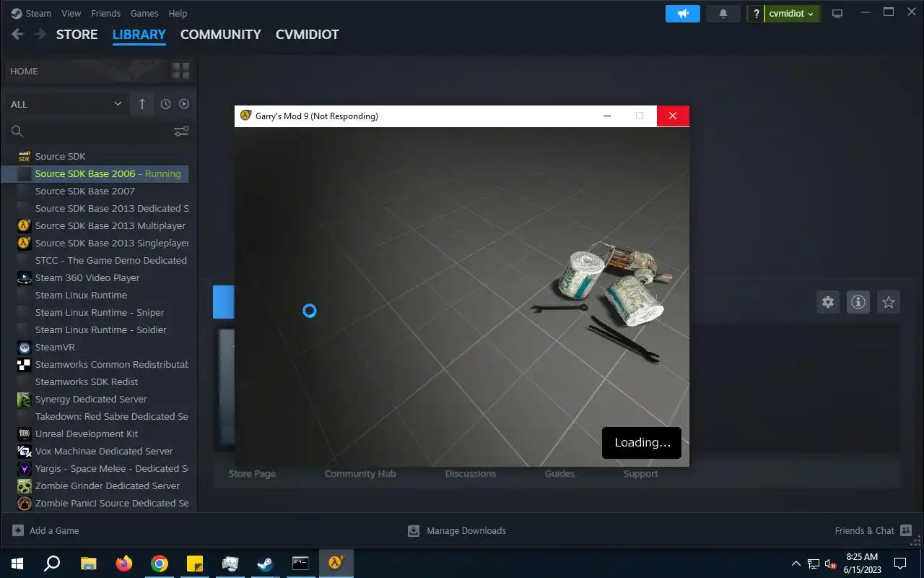Image resolution: width=924 pixels, height=578 pixels.
Task: Select Source SDK Base 2013 Singleplayer
Action: 95,243
